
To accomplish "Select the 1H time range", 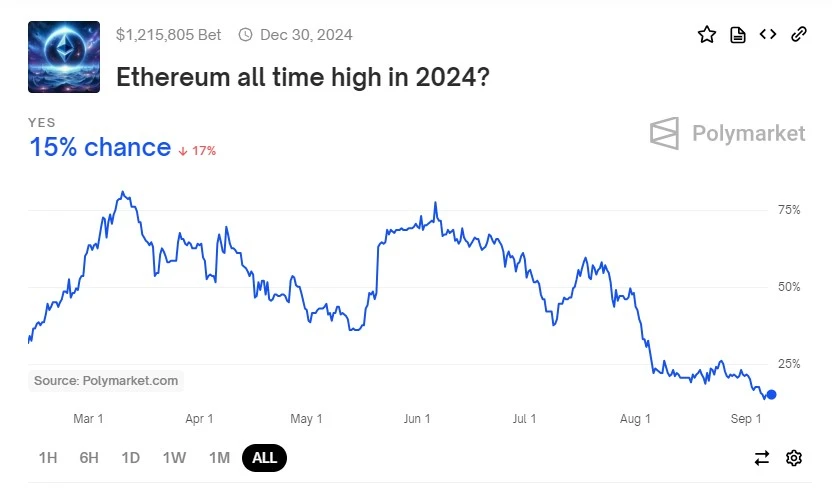I will [48, 458].
